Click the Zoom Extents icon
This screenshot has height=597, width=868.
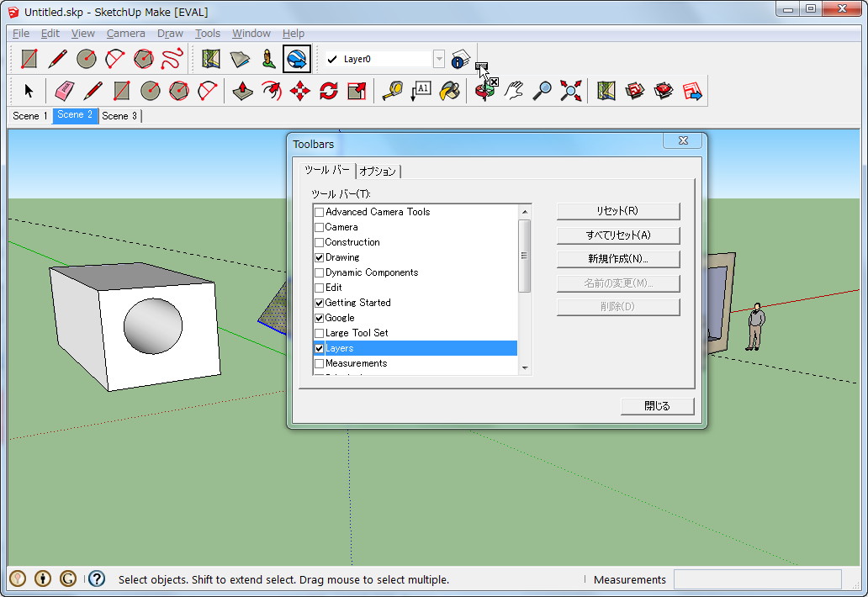571,91
